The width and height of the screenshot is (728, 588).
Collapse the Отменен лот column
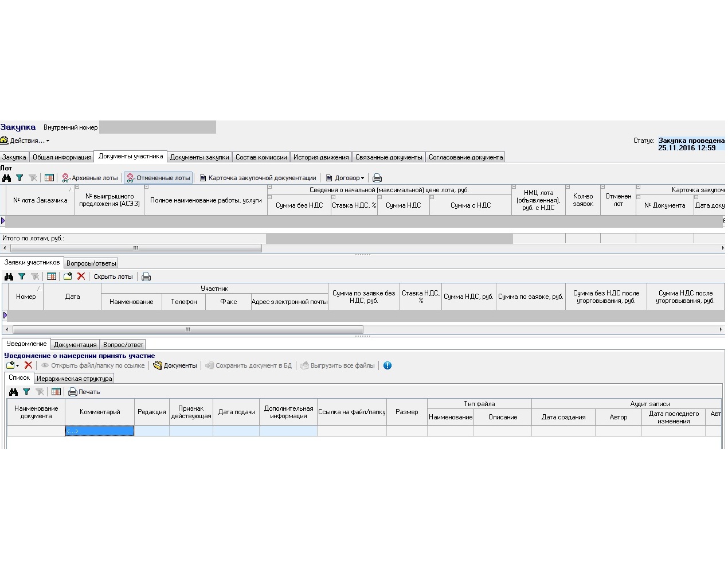point(603,187)
